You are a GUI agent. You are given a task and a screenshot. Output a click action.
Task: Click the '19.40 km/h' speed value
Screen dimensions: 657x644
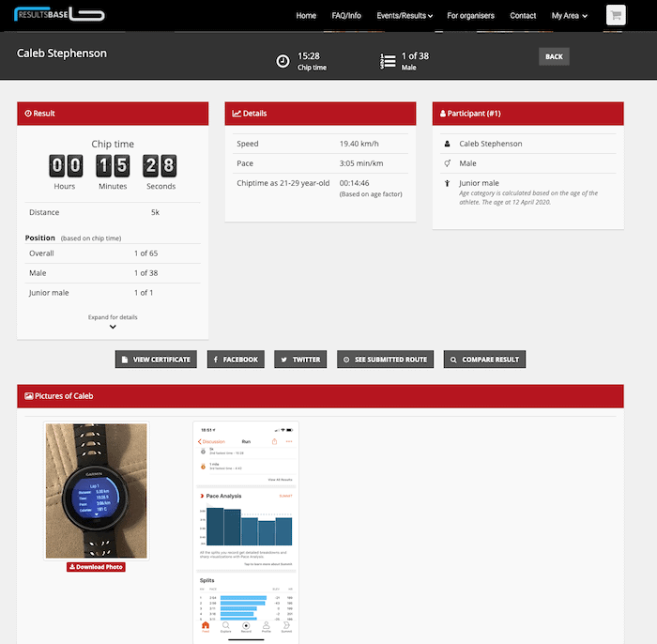(359, 144)
